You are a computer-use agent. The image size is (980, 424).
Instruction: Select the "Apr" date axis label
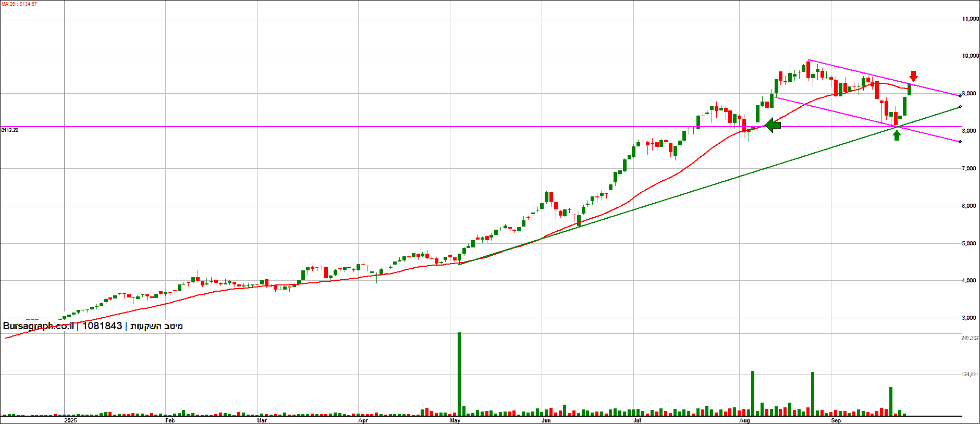pyautogui.click(x=363, y=420)
